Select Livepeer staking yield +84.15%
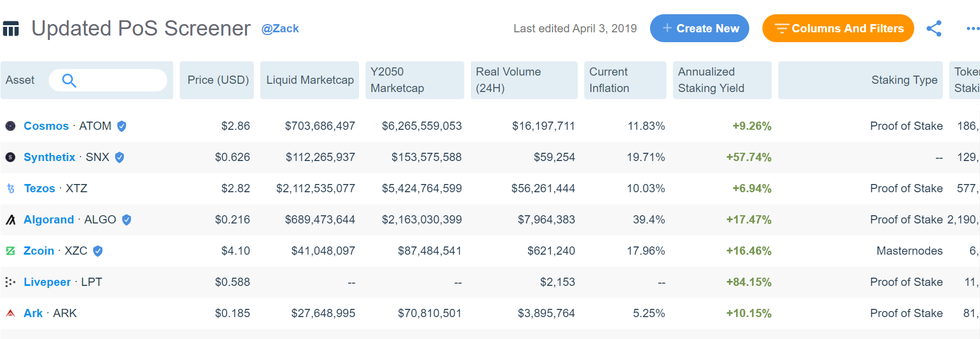The height and width of the screenshot is (339, 980). (749, 282)
